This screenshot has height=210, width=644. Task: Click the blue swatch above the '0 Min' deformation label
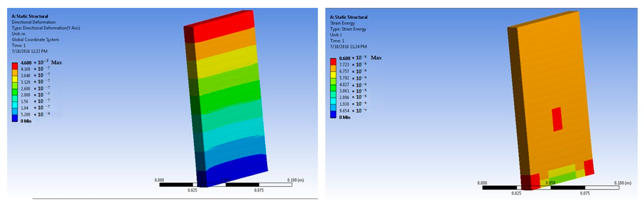(x=15, y=118)
